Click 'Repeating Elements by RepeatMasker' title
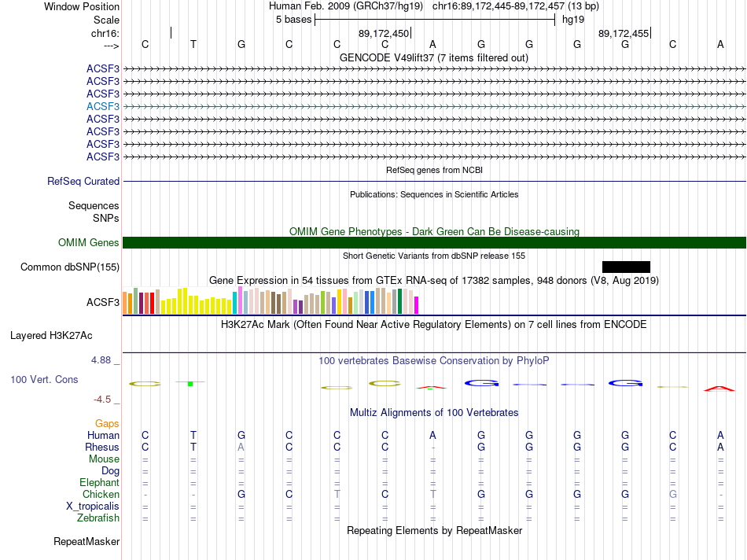This screenshot has width=747, height=560. (434, 530)
